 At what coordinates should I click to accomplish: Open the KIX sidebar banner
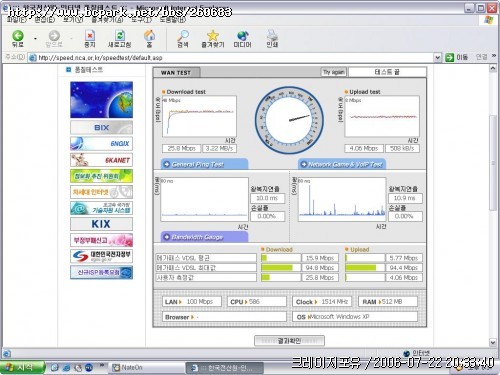pyautogui.click(x=101, y=224)
